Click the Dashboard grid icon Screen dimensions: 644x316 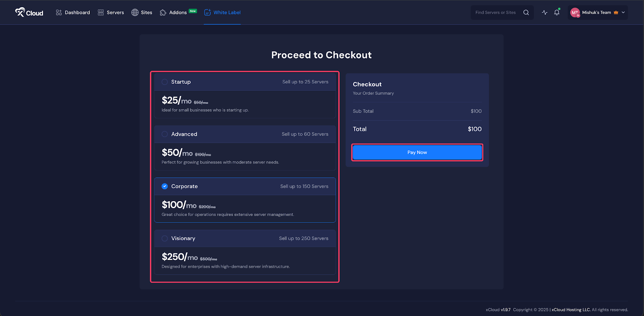pos(59,12)
